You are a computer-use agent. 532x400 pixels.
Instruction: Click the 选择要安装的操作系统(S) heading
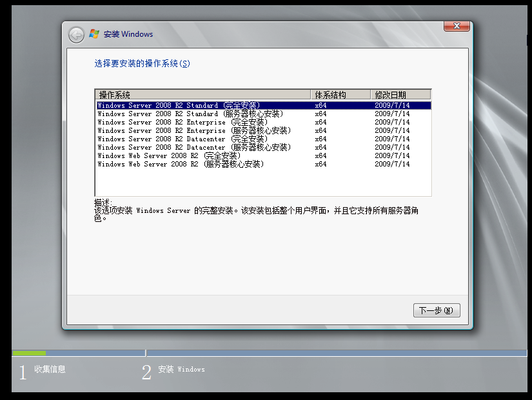(x=142, y=63)
